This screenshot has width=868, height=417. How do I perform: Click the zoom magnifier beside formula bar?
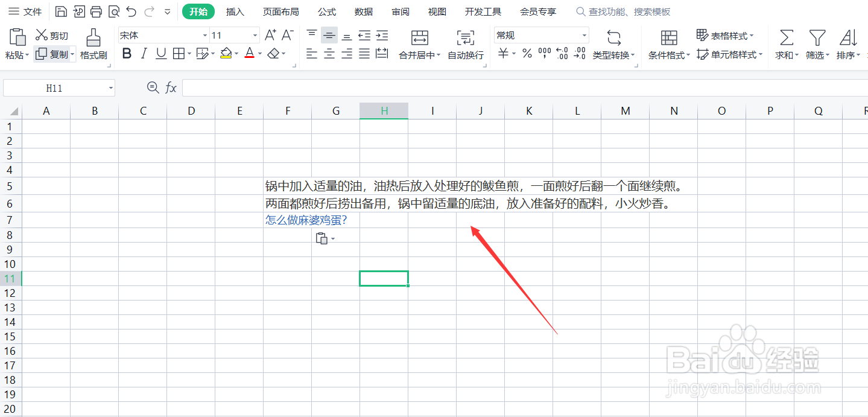click(x=153, y=88)
